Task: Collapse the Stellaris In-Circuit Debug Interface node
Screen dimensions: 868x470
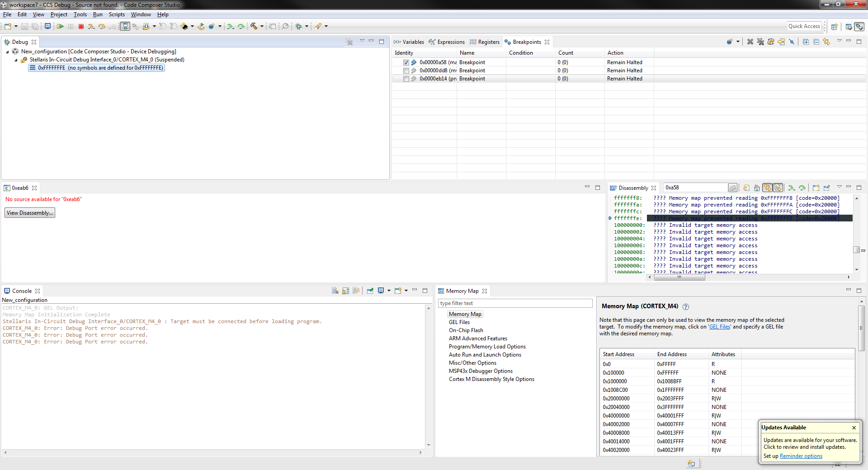Action: point(16,60)
